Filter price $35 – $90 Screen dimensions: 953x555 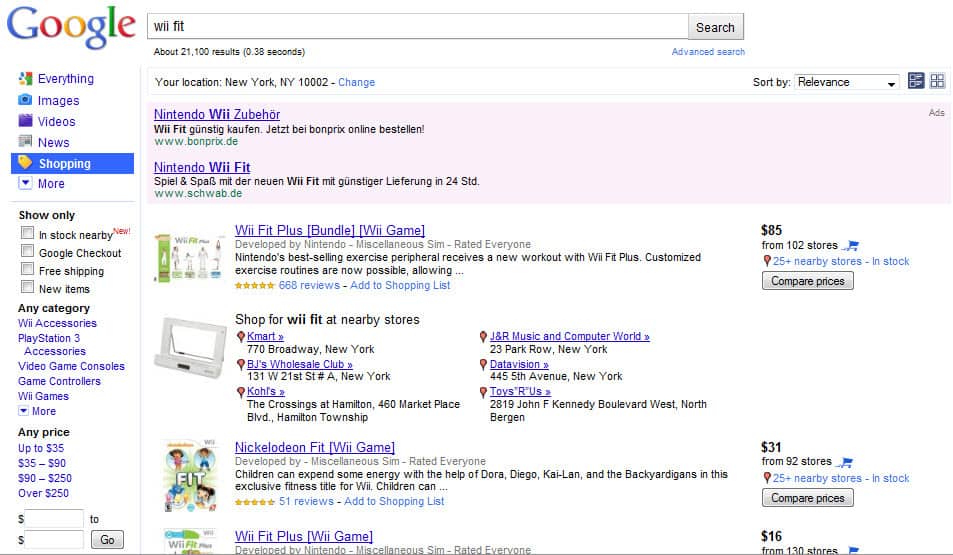(x=42, y=463)
